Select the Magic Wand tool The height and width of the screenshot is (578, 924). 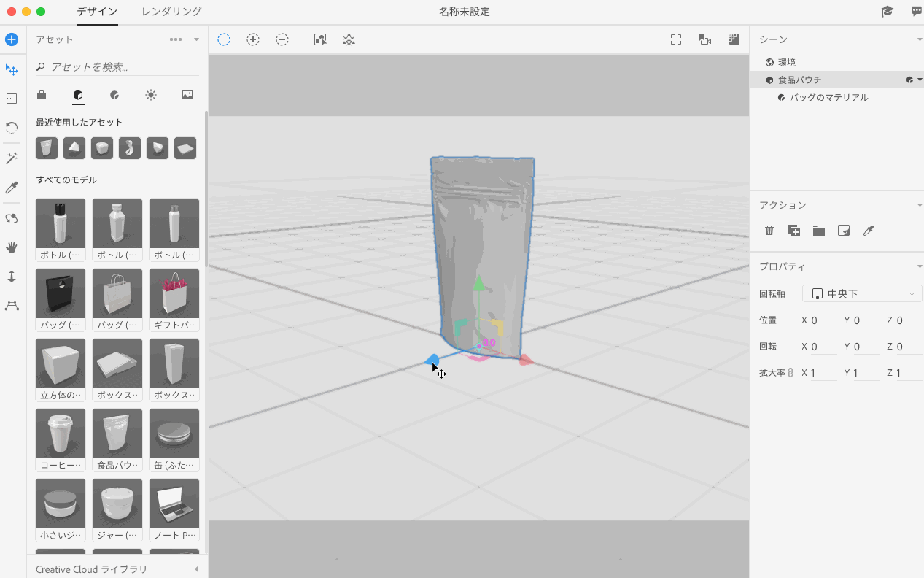(12, 158)
